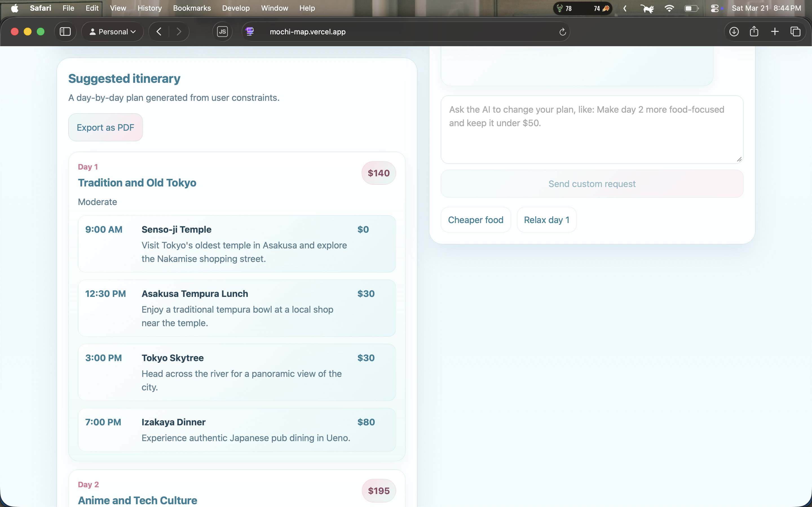Screen dimensions: 812x507
Task: Click the back navigation arrow
Action: click(159, 32)
